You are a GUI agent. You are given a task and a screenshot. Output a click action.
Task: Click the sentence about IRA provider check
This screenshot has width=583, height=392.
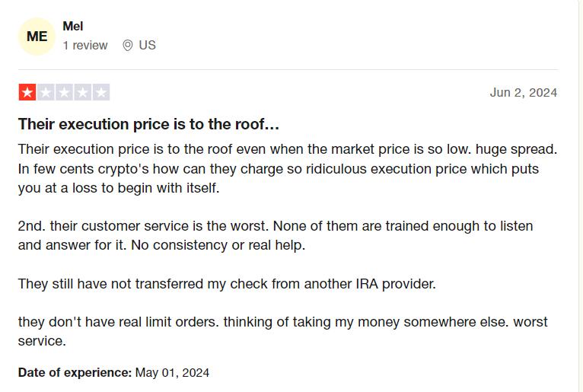pos(227,284)
